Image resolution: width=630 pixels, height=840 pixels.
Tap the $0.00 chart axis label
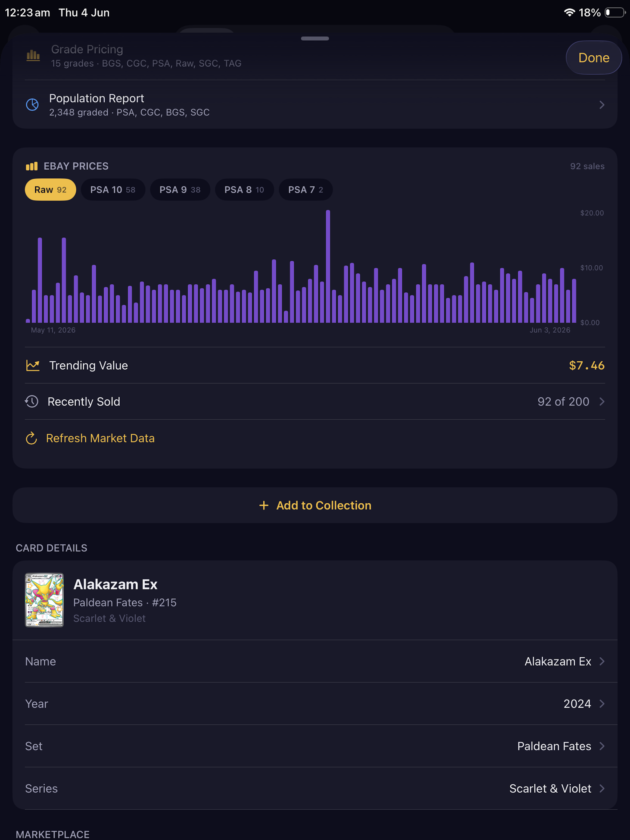pos(590,323)
